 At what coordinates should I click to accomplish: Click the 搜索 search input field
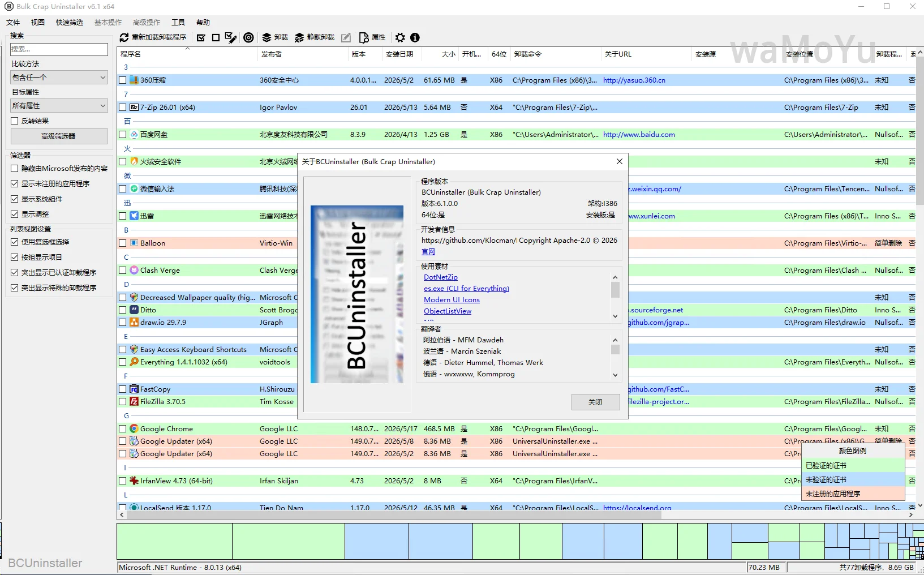coord(59,50)
